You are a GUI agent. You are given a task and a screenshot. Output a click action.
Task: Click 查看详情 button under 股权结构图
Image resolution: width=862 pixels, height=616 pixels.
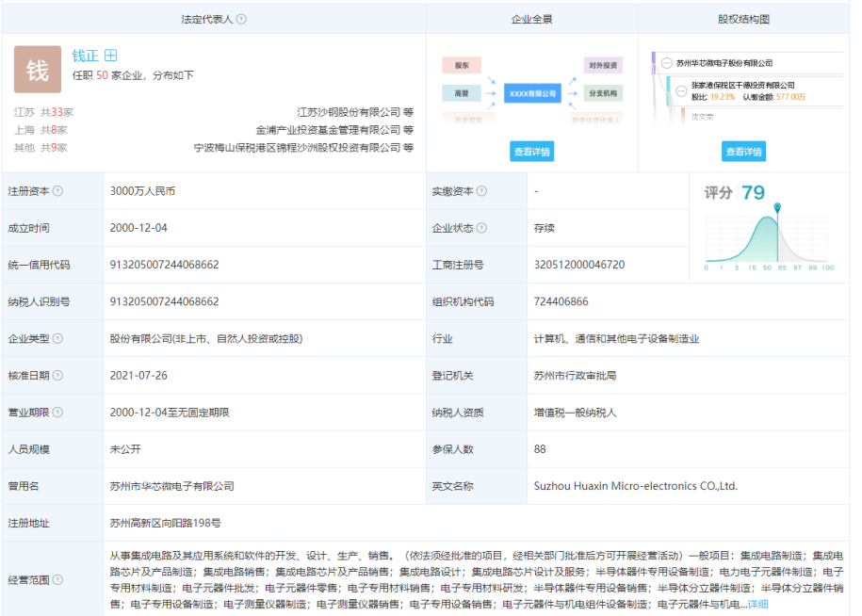743,152
